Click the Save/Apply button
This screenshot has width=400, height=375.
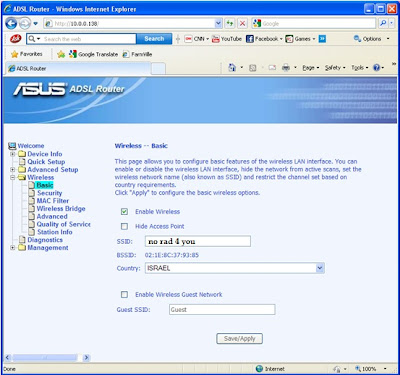pyautogui.click(x=239, y=339)
